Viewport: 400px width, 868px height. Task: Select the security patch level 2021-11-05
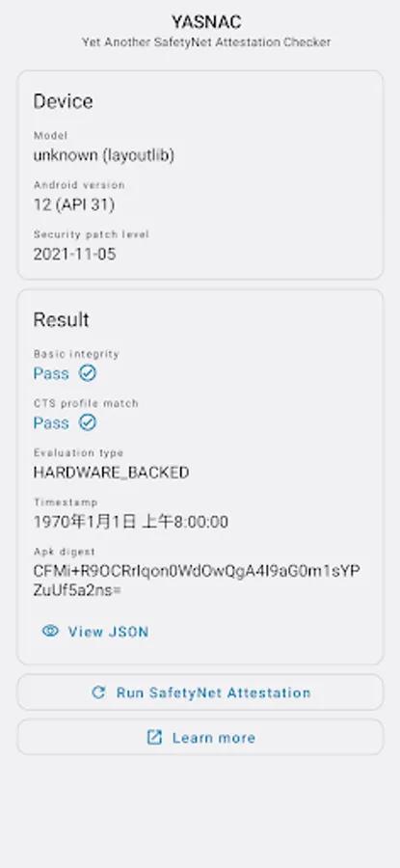tap(74, 254)
